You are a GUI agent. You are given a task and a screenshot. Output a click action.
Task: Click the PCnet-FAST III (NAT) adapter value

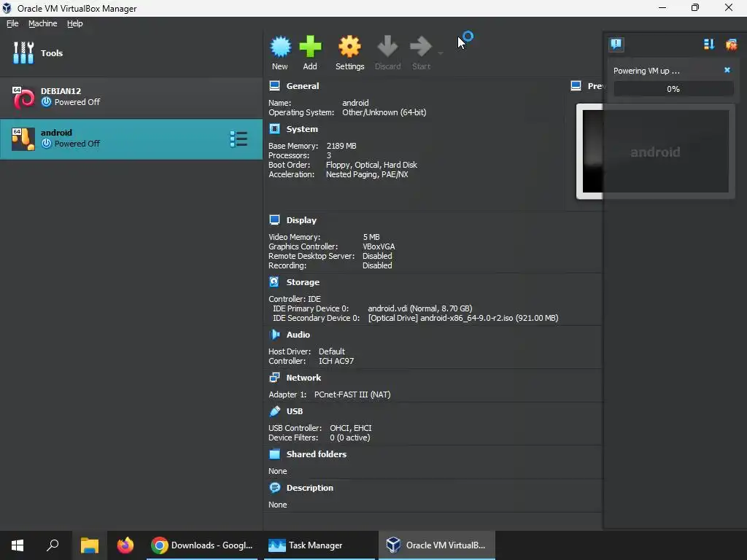[x=352, y=394]
